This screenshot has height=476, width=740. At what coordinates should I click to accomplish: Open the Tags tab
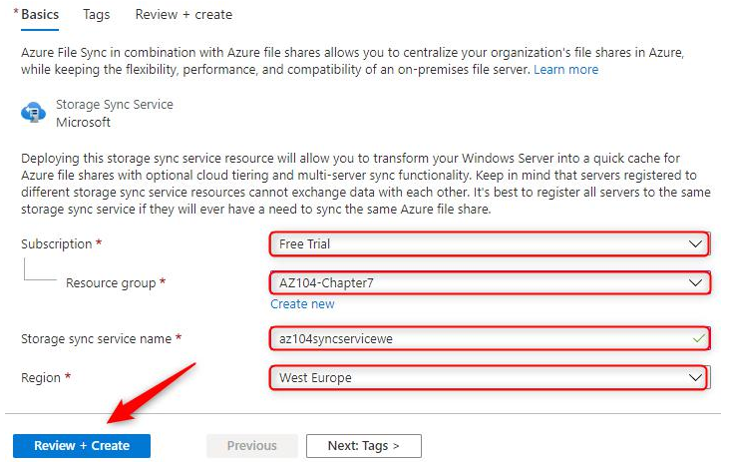pos(96,15)
